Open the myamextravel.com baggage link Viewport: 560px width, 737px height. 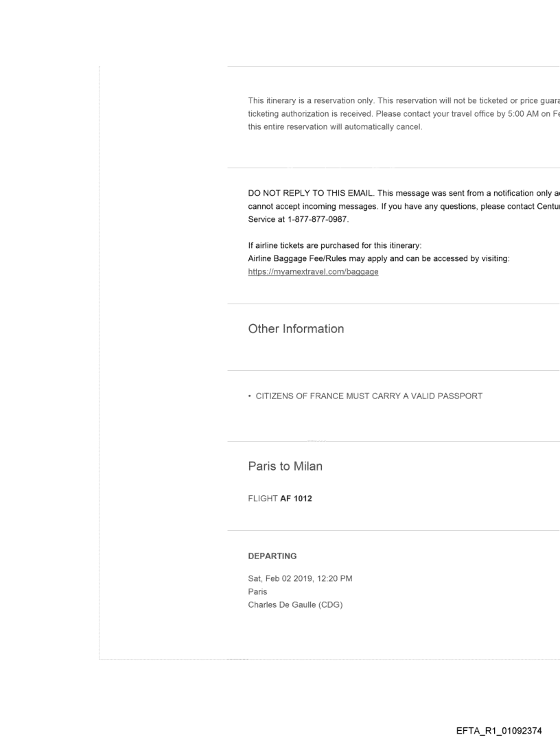pyautogui.click(x=313, y=272)
